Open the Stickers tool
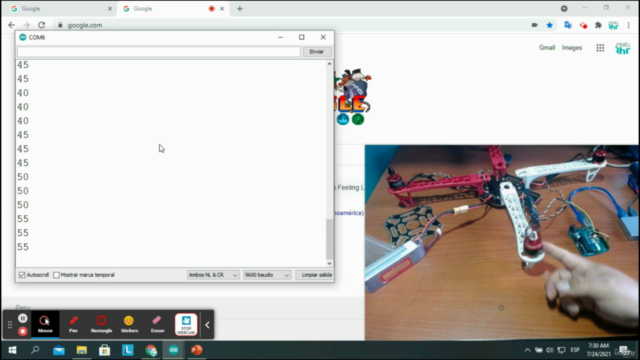This screenshot has width=640, height=360. point(129,324)
